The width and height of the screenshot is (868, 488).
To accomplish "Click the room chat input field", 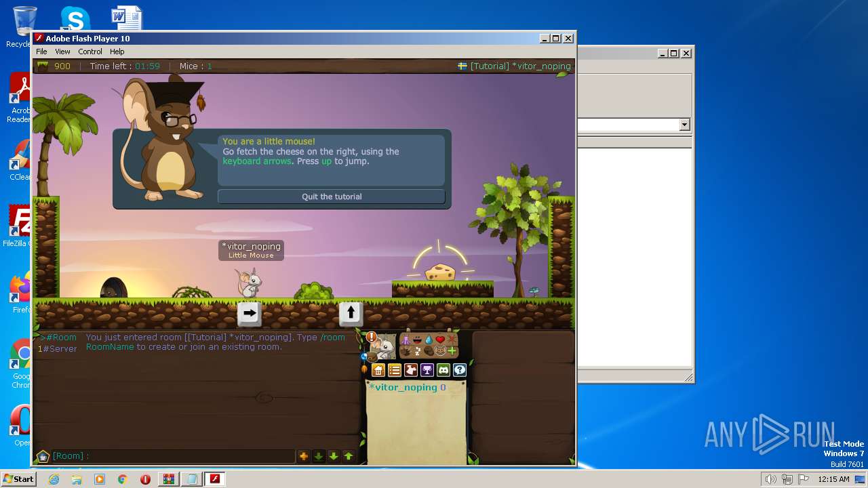I will point(173,456).
